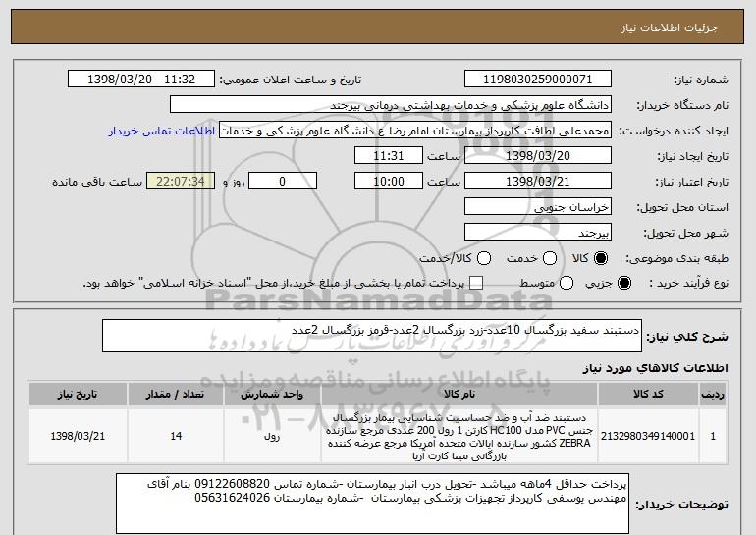Toggle the اسناد خزانه اسلامی payment checkbox
Viewport: 756px width, 535px height.
coord(476,283)
